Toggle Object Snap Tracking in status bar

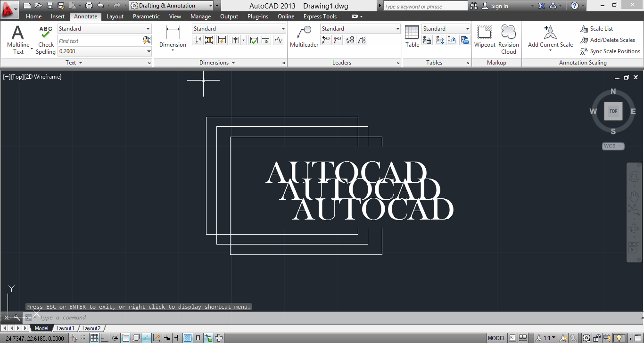[x=146, y=338]
